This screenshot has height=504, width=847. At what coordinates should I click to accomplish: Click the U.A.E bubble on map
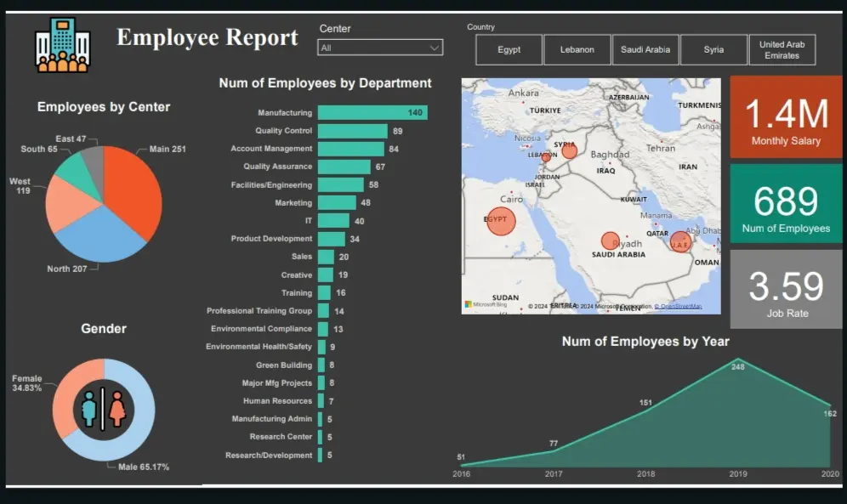[x=680, y=241]
